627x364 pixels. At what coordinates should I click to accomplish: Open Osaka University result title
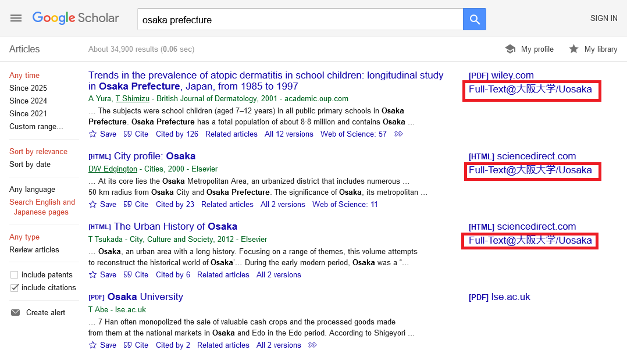click(x=145, y=297)
